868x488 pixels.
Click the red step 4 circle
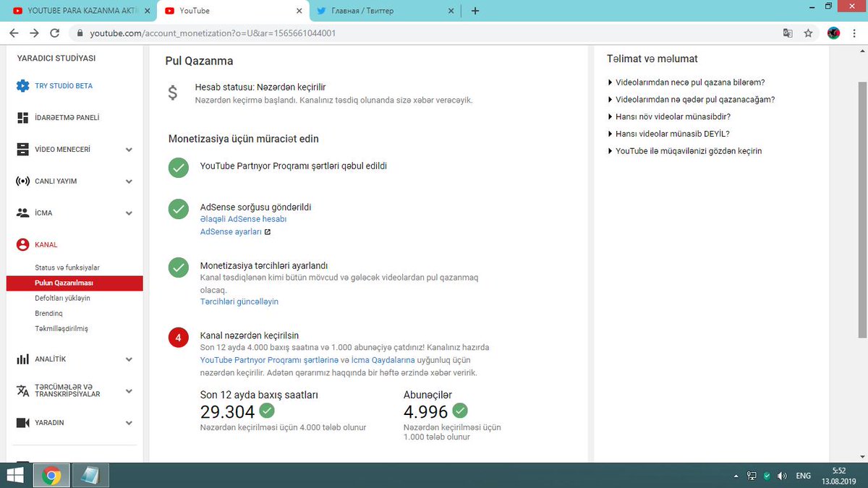[x=178, y=338]
